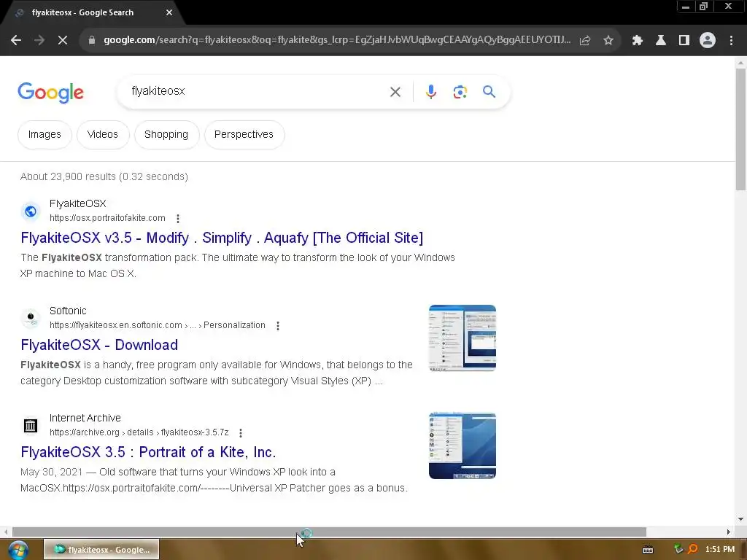Search by image with Lens icon
Viewport: 747px width, 560px height.
tap(460, 92)
